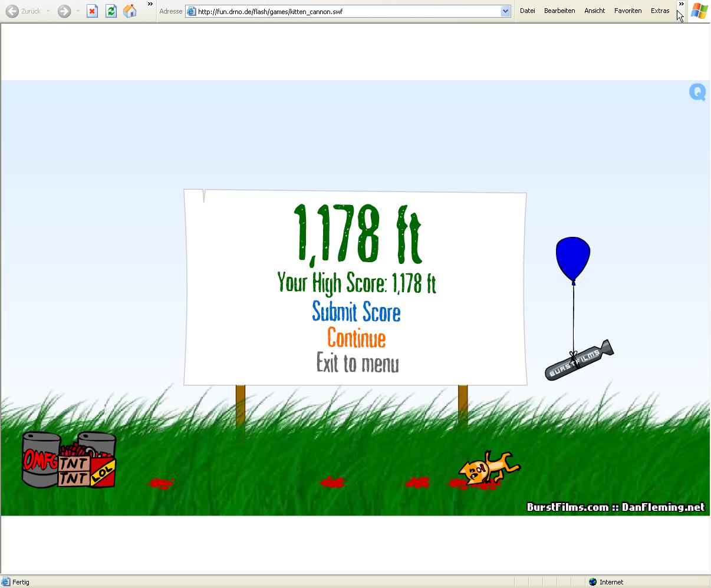Stop page loading with red X icon
This screenshot has width=711, height=588.
click(92, 11)
